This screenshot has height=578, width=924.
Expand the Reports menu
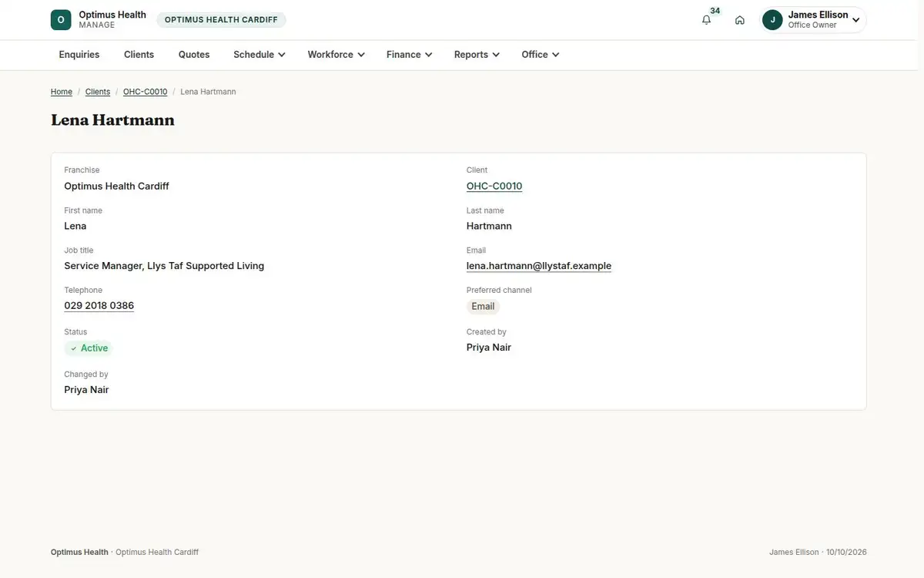[x=477, y=55]
